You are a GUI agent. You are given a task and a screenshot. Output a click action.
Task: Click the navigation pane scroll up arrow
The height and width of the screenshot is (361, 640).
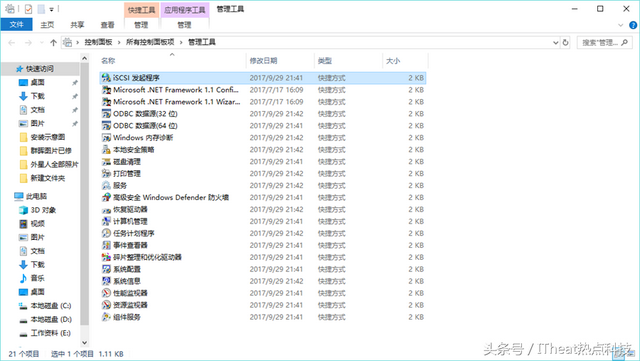click(x=84, y=58)
